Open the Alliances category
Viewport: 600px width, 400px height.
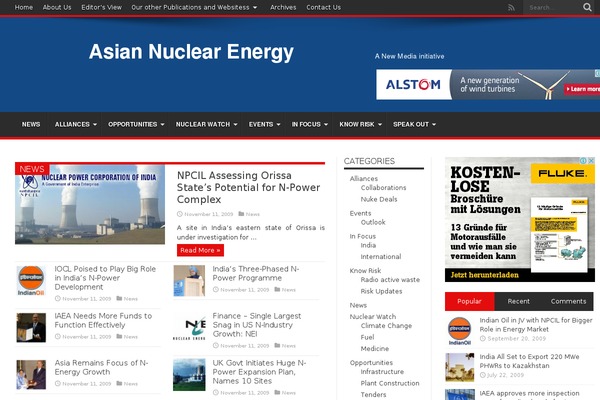(x=364, y=179)
